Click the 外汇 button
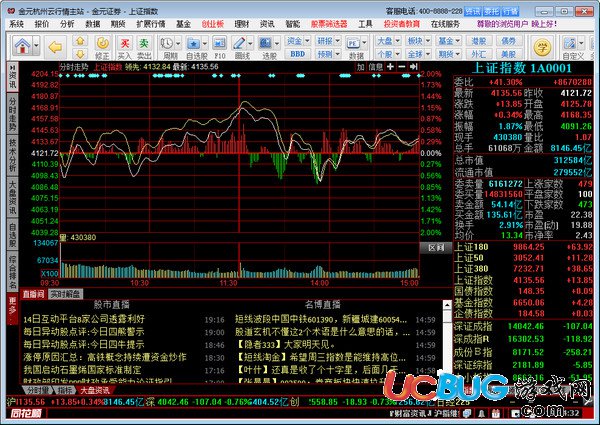The width and height of the screenshot is (600, 425). click(x=479, y=54)
